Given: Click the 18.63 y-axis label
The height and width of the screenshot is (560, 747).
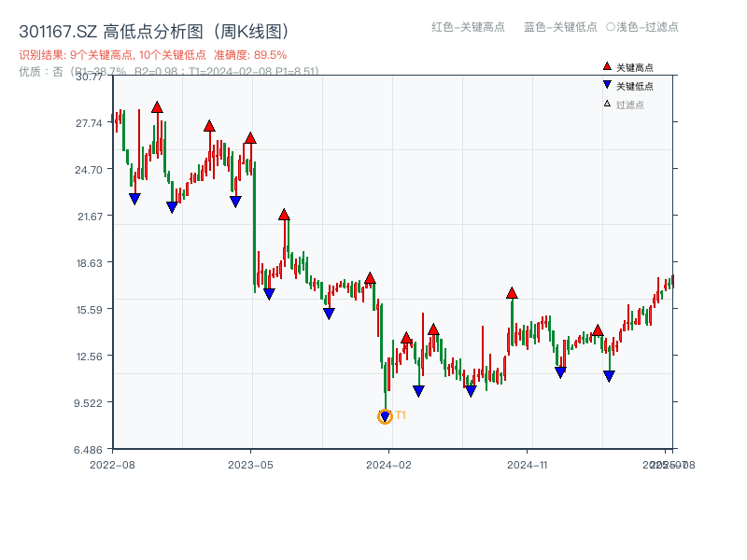Looking at the screenshot, I should 90,263.
